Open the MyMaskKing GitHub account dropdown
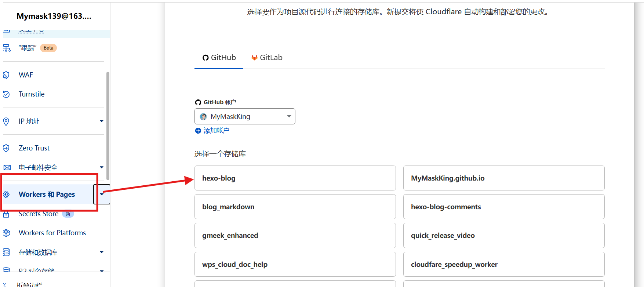The image size is (644, 287). coord(245,116)
